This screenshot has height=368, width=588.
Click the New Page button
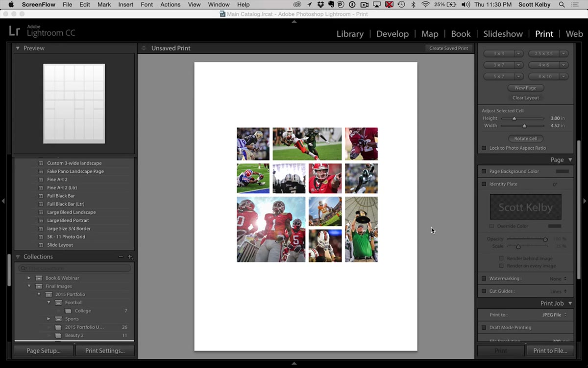coord(525,88)
